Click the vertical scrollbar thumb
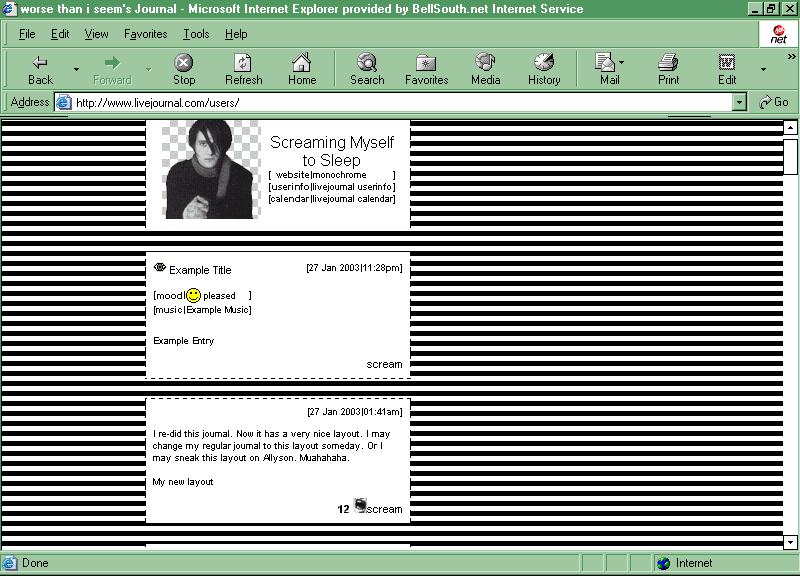Screen dimensions: 800x576 point(790,155)
